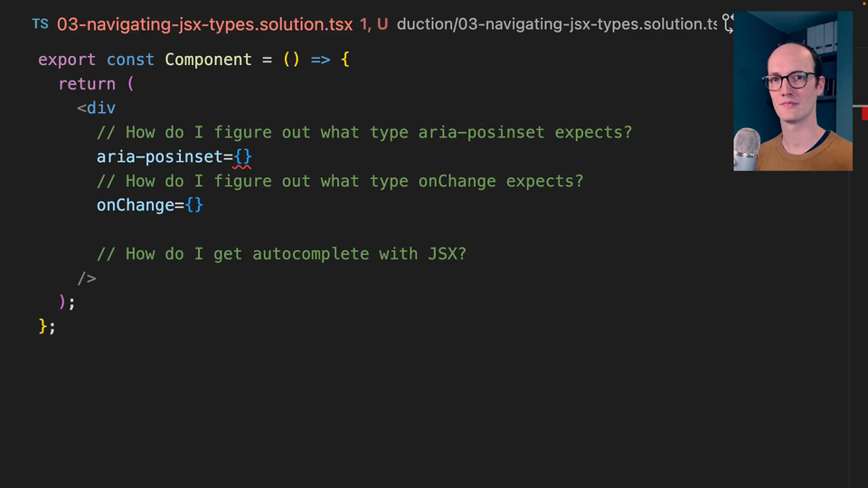
Task: Click the arrow function '=>' operator
Action: [320, 60]
